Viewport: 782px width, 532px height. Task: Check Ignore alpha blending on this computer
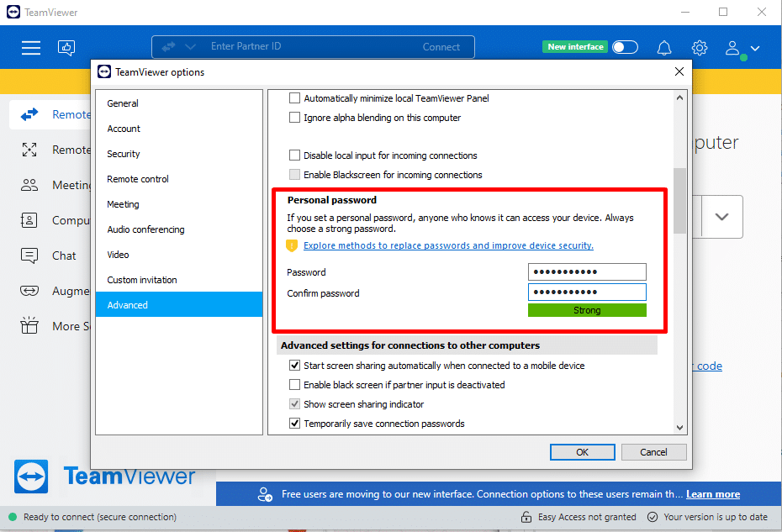click(x=295, y=118)
